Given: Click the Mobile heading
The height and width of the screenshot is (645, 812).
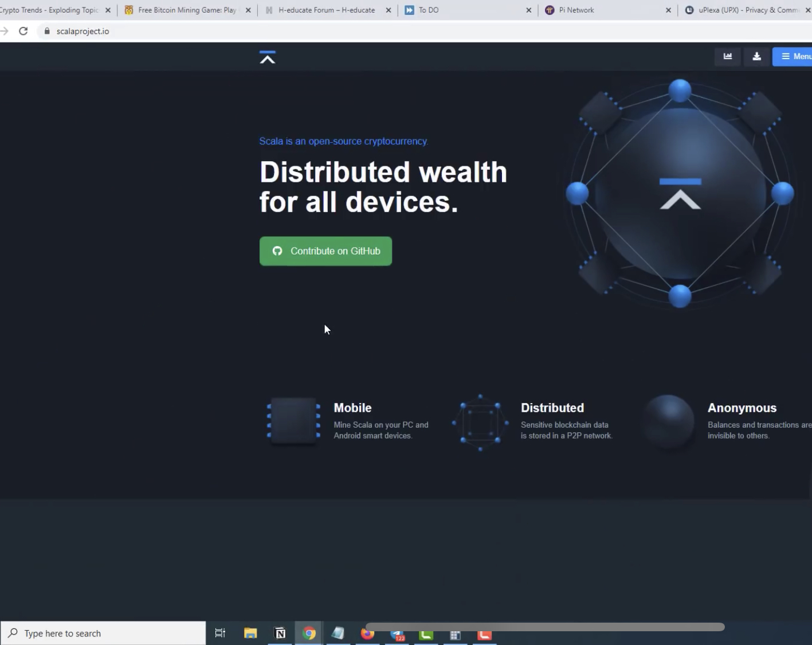Looking at the screenshot, I should click(352, 408).
